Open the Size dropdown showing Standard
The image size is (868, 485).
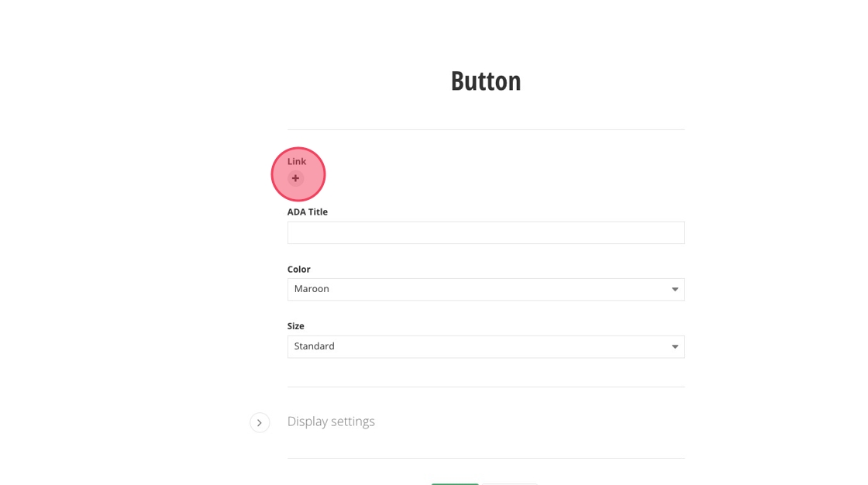click(x=485, y=346)
